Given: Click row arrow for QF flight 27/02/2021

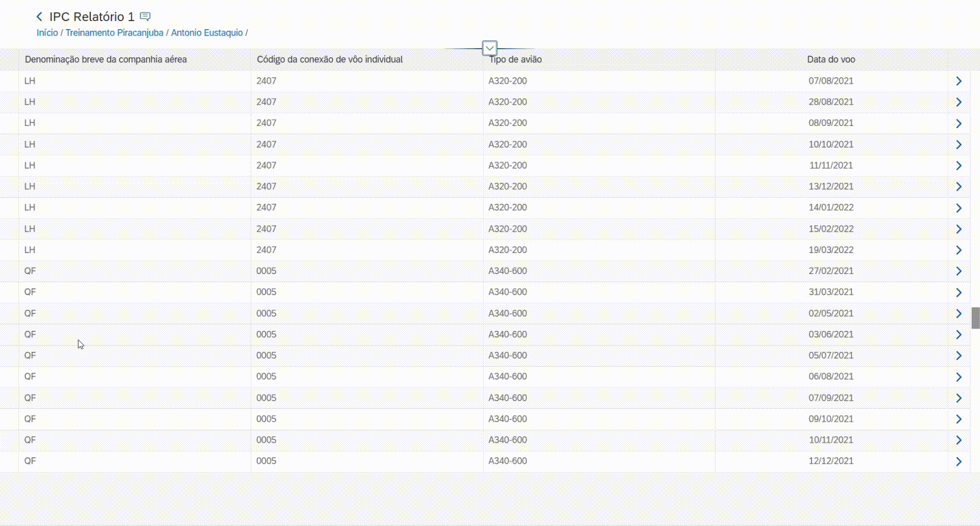Looking at the screenshot, I should (958, 271).
